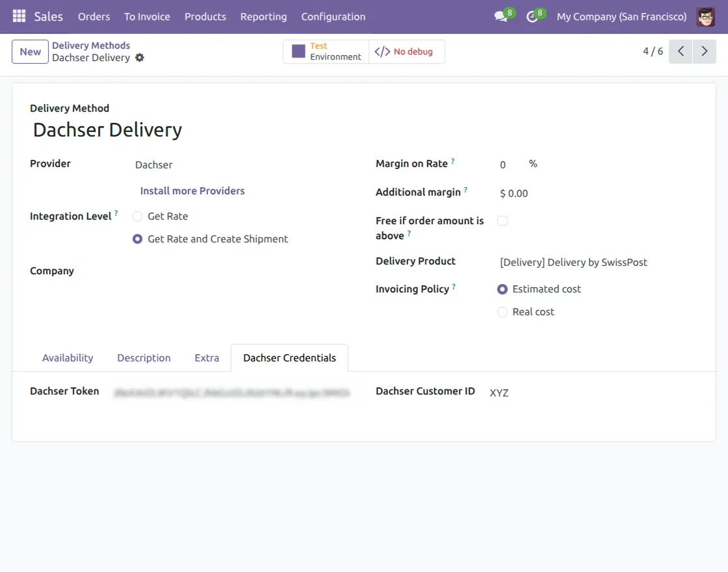Select the Real cost invoicing policy
This screenshot has width=728, height=572.
click(502, 312)
